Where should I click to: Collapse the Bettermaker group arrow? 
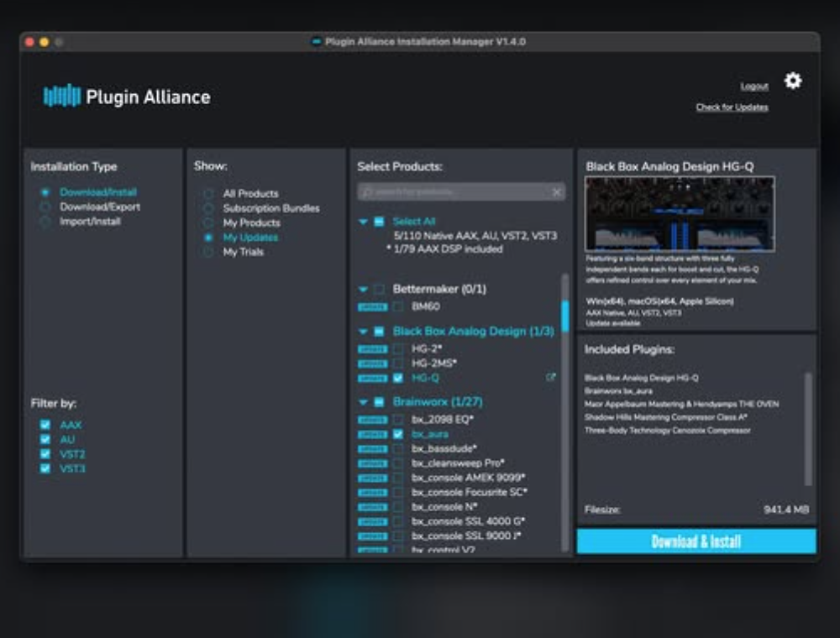pyautogui.click(x=363, y=289)
